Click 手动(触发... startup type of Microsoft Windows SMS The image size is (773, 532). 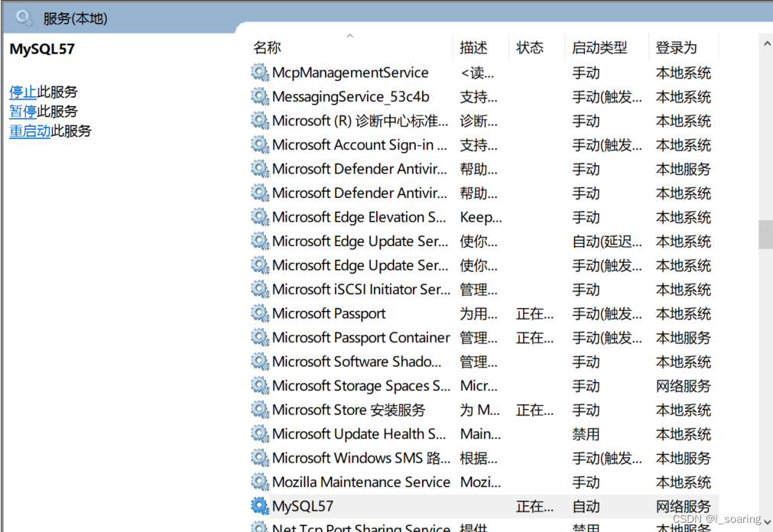[x=607, y=458]
